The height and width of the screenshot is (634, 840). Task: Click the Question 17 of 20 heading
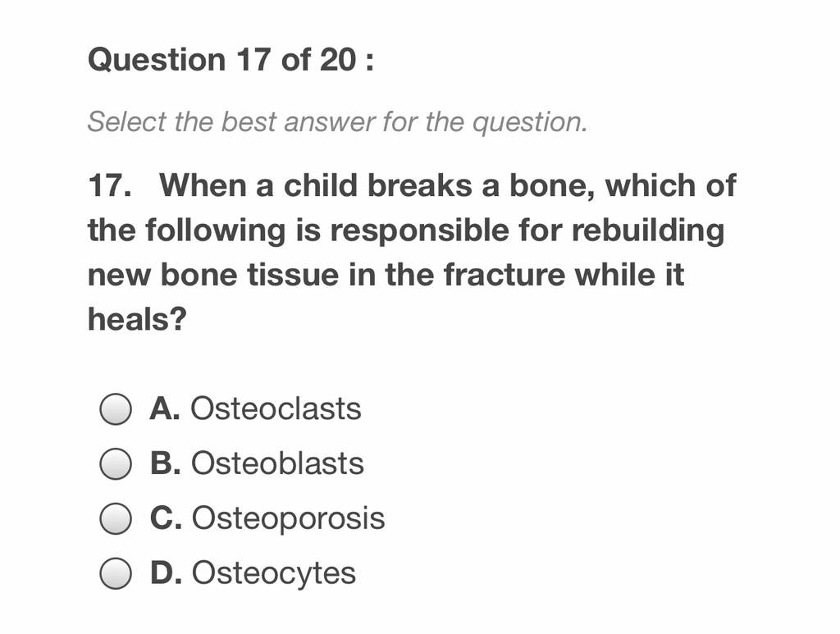[231, 59]
